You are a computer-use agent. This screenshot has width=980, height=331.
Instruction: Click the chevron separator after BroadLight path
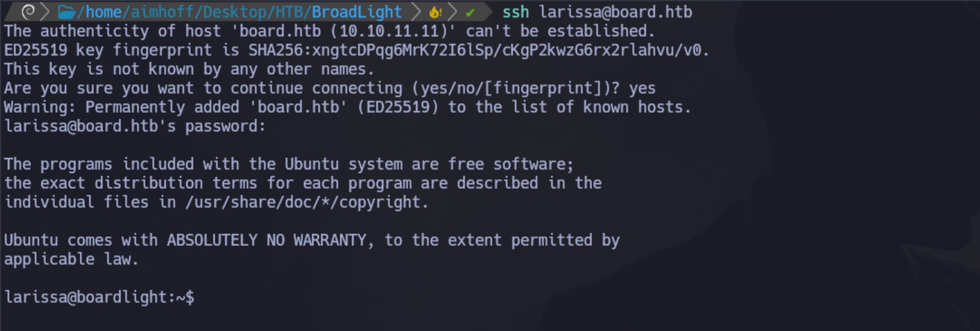tap(416, 11)
